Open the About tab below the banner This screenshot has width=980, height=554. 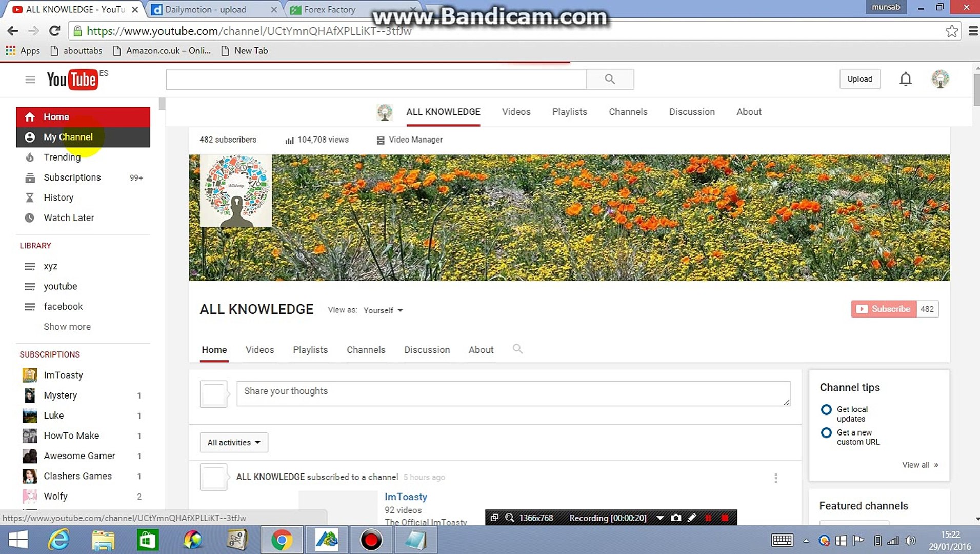coord(481,350)
